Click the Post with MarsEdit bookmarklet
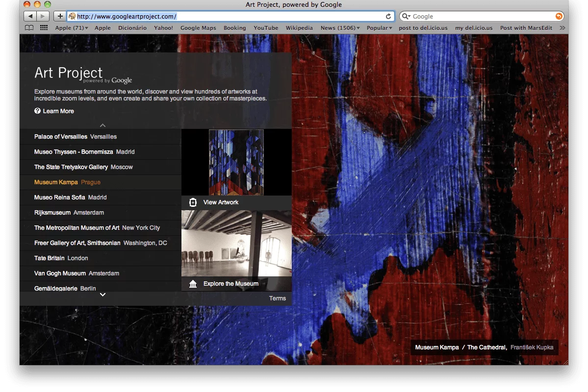The height and width of the screenshot is (392, 588). 526,28
